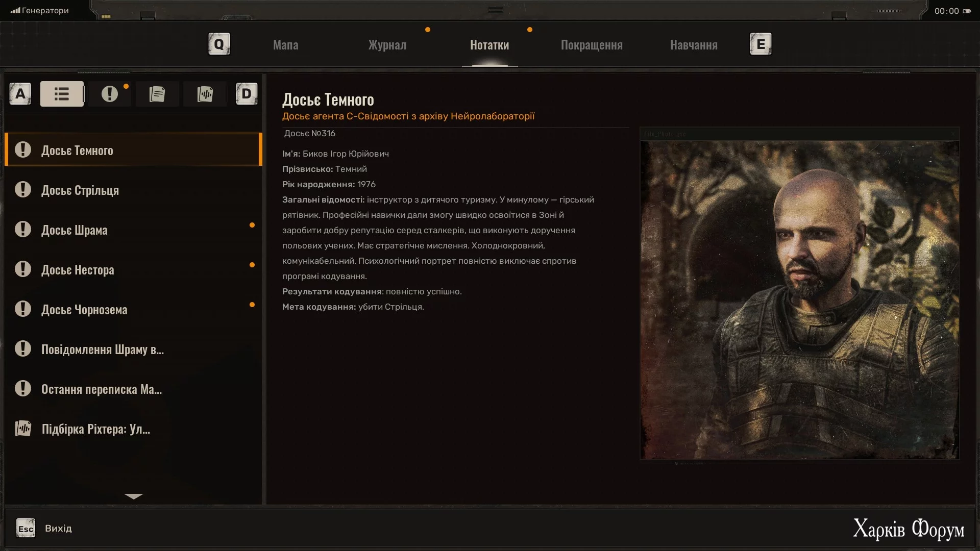Go to the Навчання tab
Screen dimensions: 980x551
(694, 45)
